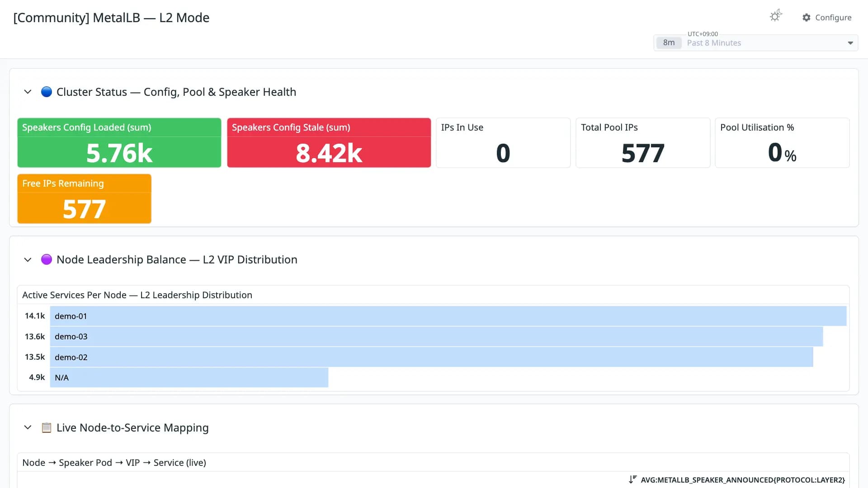Click the Cluster Status section heading text
This screenshot has width=868, height=488.
click(x=176, y=92)
